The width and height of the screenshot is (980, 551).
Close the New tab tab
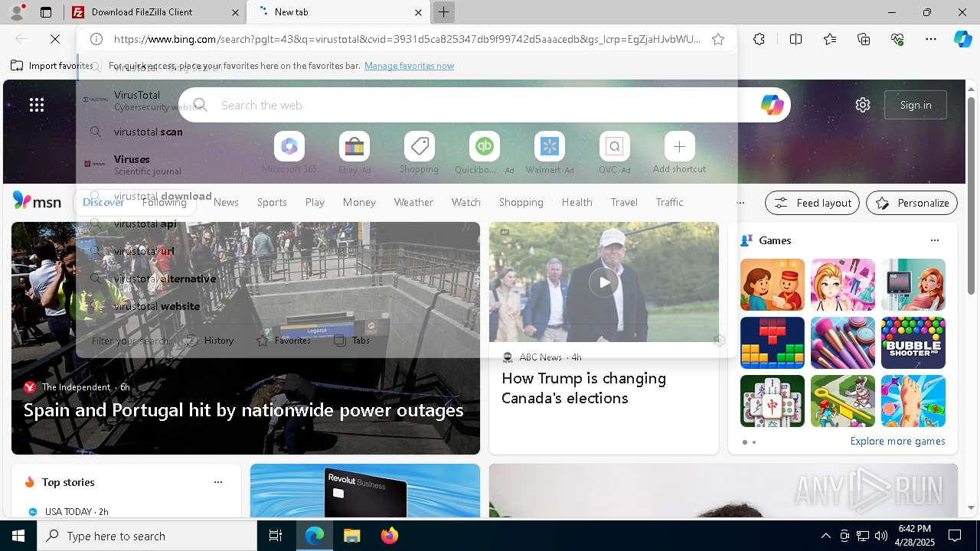(x=418, y=12)
